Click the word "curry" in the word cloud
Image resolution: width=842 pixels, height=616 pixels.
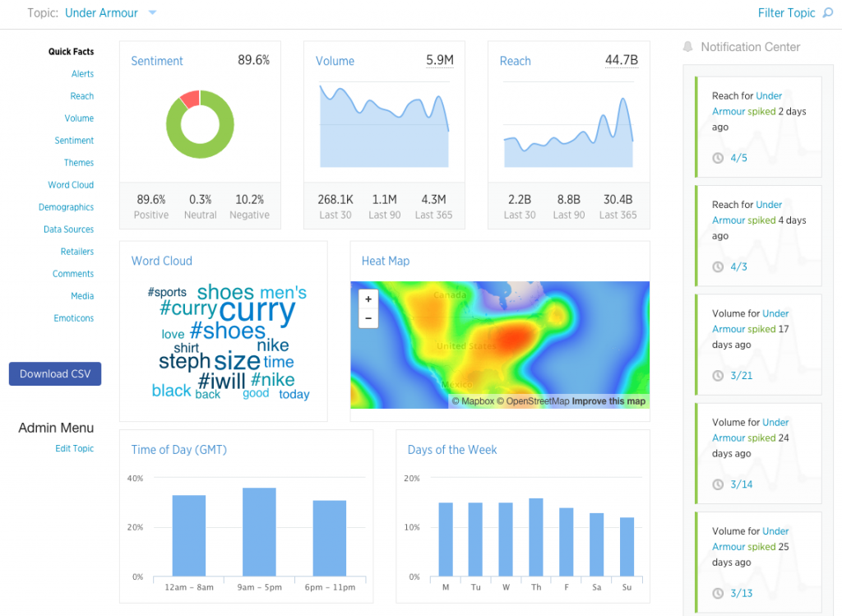pos(257,311)
